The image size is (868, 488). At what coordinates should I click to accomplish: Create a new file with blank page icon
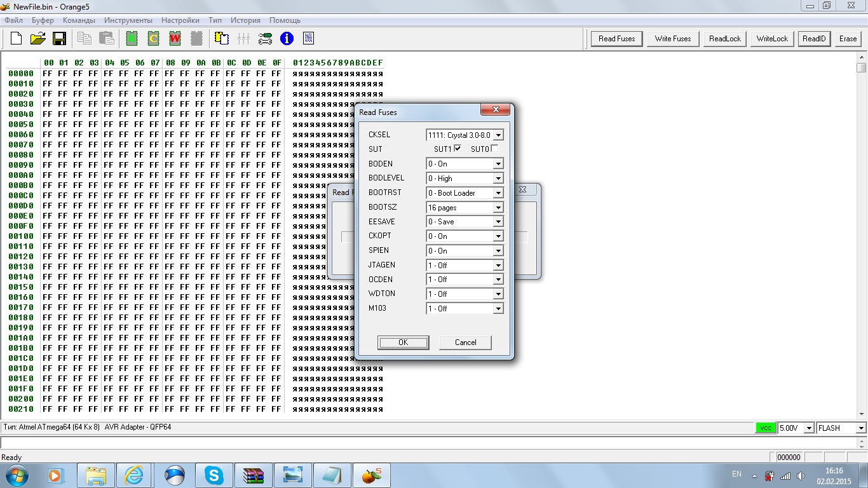17,39
